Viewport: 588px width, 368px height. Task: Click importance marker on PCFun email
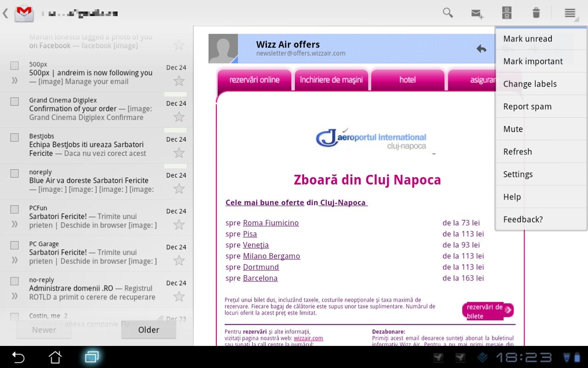15,224
